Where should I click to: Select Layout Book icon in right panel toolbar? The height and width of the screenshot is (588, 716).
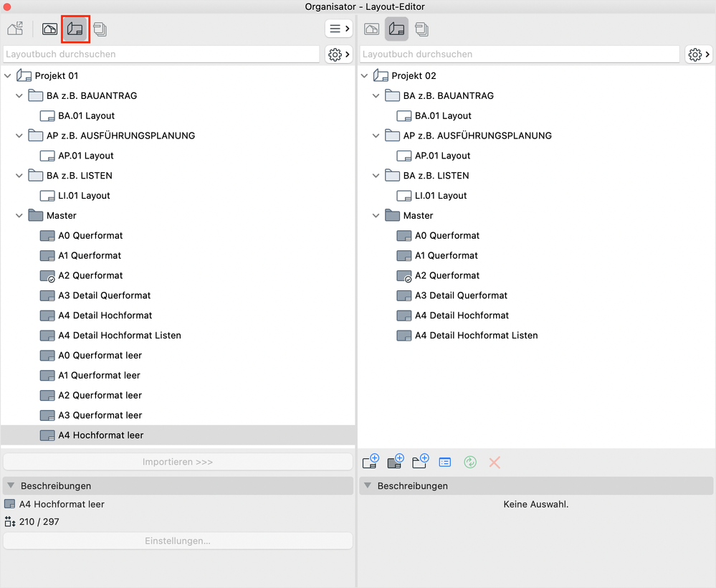tap(396, 29)
